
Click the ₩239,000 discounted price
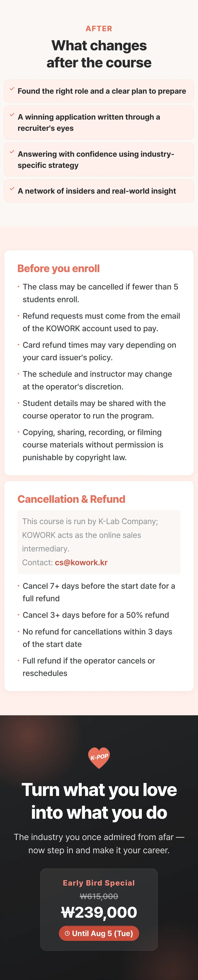tap(99, 912)
